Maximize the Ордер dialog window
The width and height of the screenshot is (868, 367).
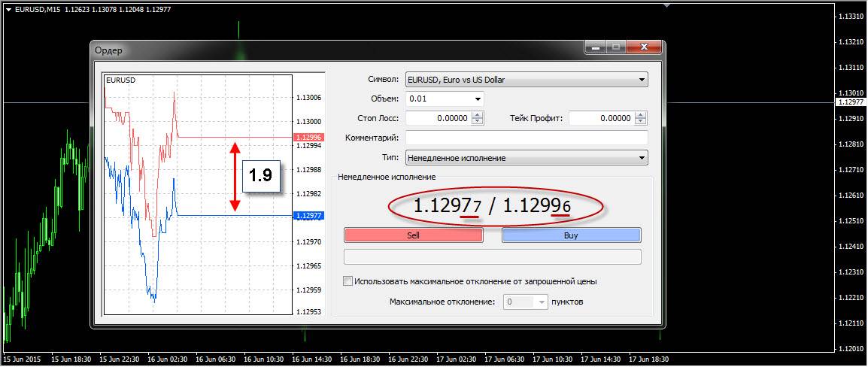click(615, 48)
